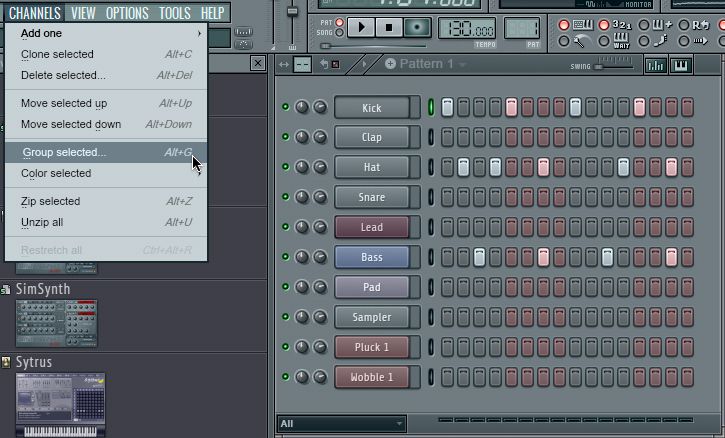Click the Kick channel button
The width and height of the screenshot is (725, 438).
(x=372, y=107)
